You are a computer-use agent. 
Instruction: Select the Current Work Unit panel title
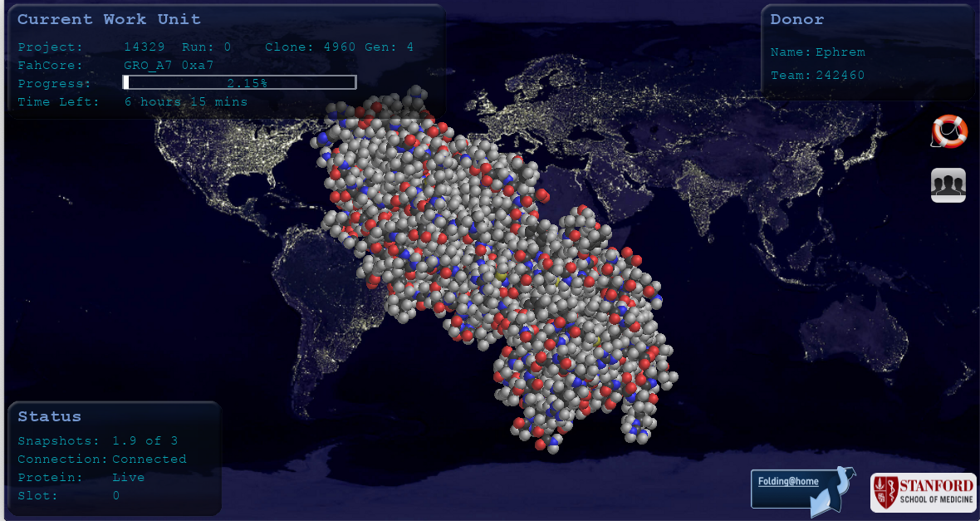click(109, 19)
